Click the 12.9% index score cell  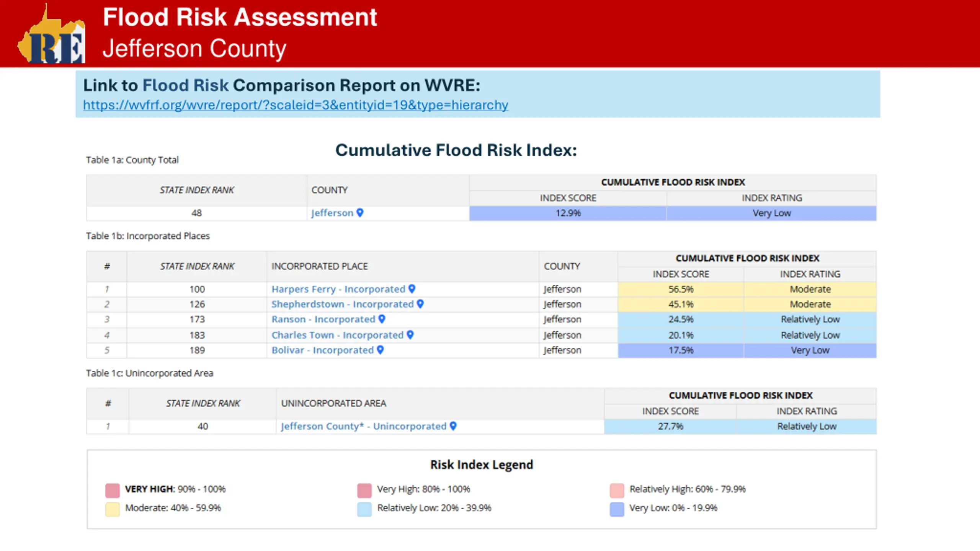(x=568, y=214)
